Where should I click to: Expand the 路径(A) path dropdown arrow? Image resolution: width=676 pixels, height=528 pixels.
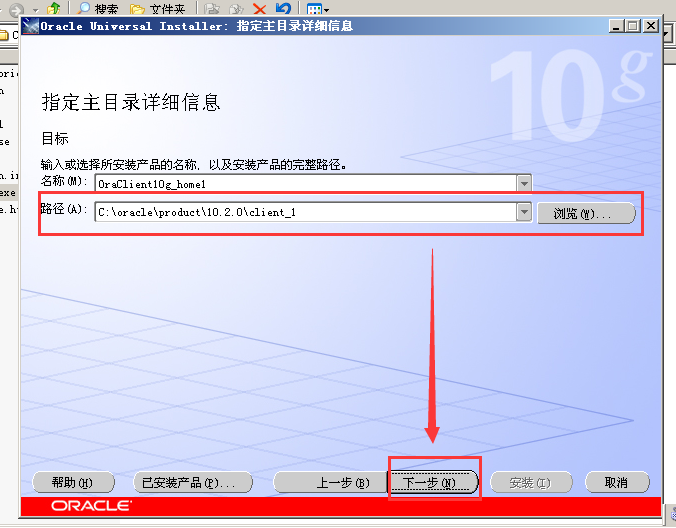[524, 212]
